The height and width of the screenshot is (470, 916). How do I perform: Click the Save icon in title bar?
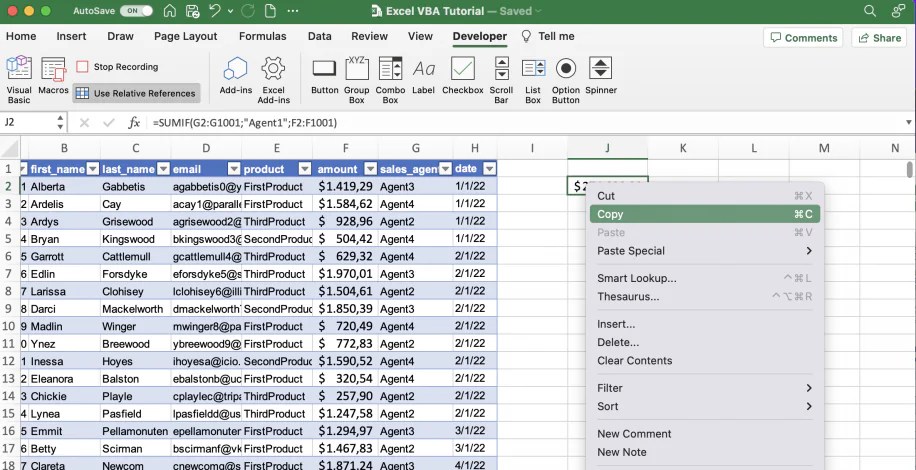point(192,11)
